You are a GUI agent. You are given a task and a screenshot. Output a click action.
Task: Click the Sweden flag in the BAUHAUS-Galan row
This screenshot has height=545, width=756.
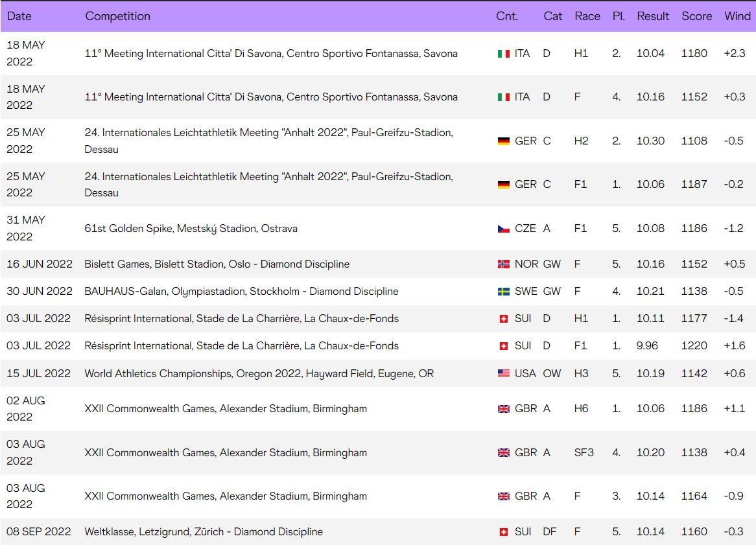(x=503, y=292)
